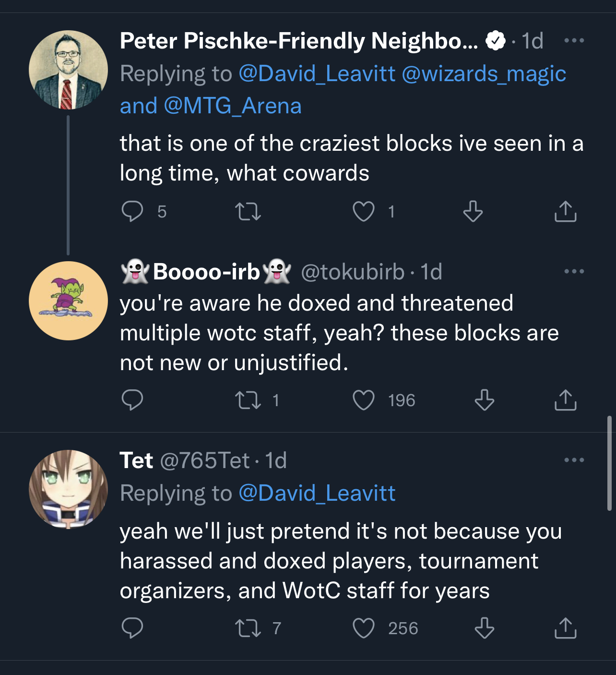Click the vertical scrollbar thumb
Screen dimensions: 616x675
[609, 463]
